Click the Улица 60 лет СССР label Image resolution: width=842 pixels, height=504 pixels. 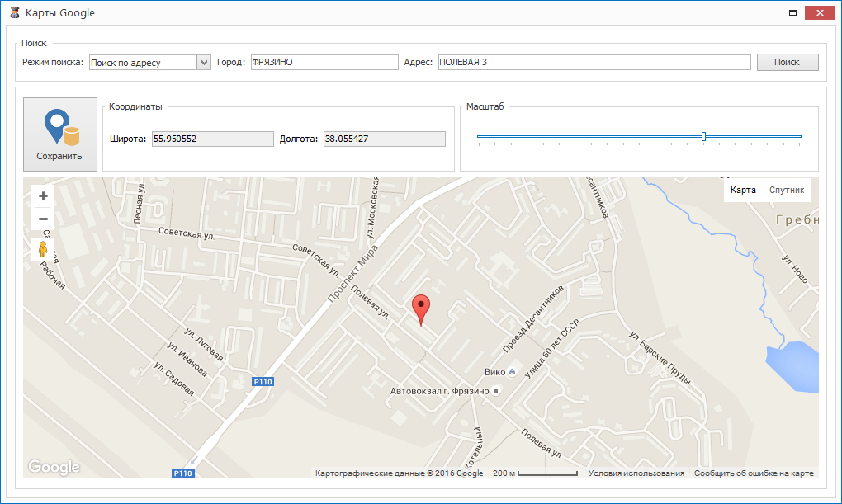coord(551,349)
